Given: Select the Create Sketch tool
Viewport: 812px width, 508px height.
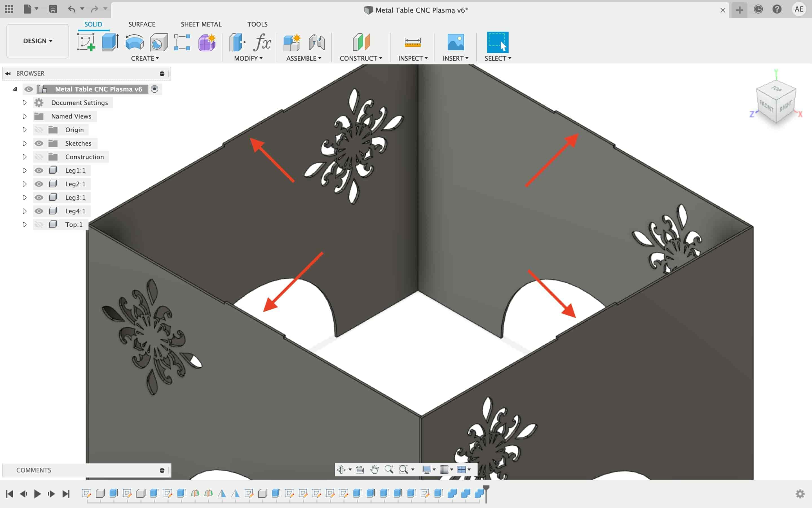Looking at the screenshot, I should coord(86,42).
